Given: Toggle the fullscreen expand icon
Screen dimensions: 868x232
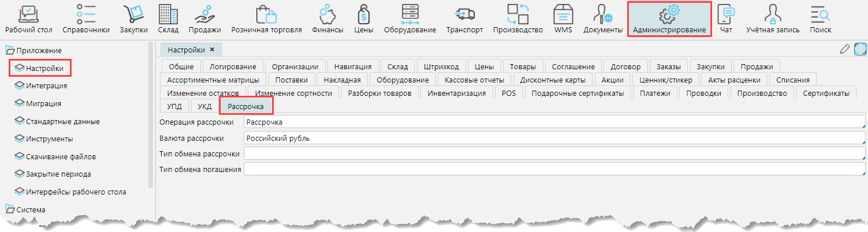Looking at the screenshot, I should coord(860,50).
